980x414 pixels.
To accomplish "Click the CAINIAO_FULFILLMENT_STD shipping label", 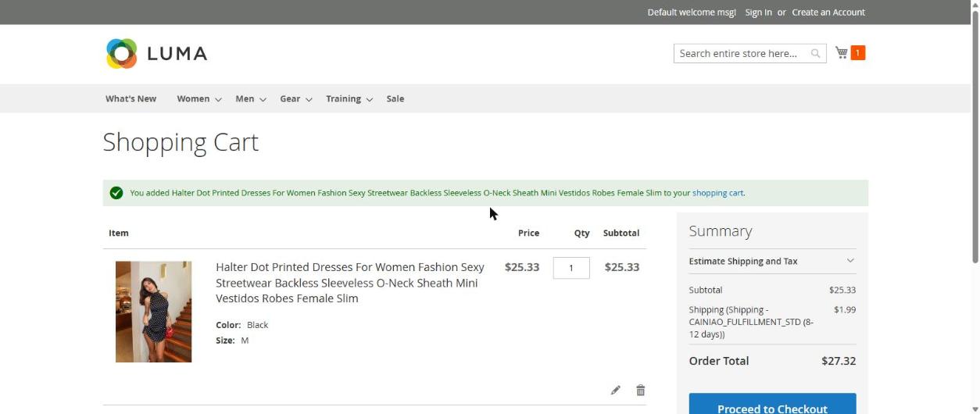I will tap(751, 322).
